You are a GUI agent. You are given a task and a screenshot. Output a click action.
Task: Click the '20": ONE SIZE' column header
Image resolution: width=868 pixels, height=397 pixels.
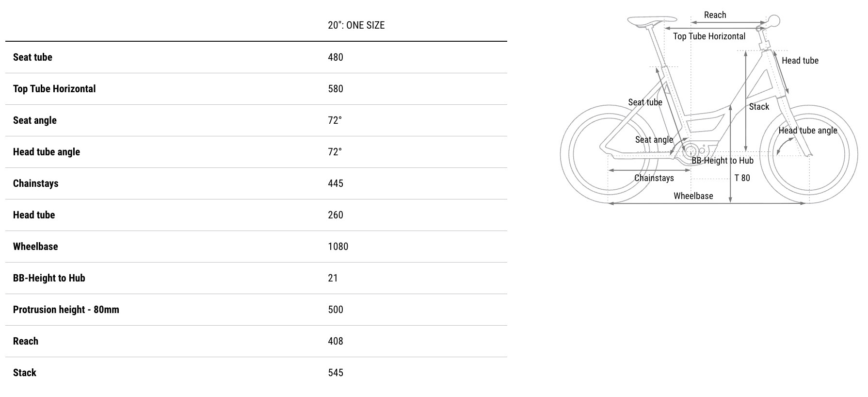click(356, 25)
